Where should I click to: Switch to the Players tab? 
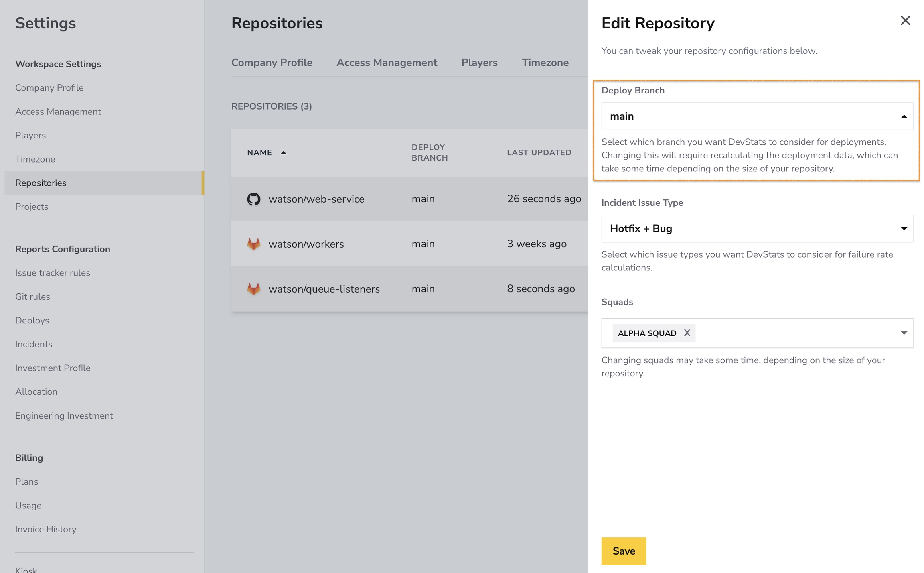coord(479,63)
